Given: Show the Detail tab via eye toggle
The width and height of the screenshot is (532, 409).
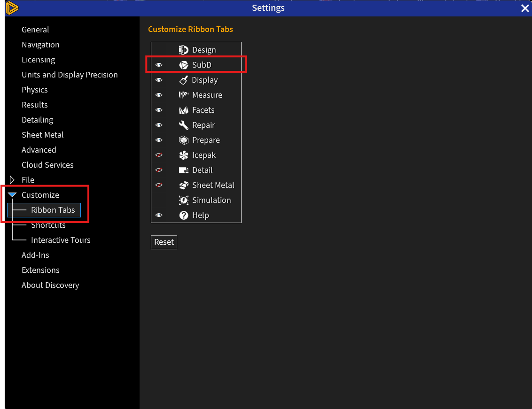Looking at the screenshot, I should coord(159,170).
